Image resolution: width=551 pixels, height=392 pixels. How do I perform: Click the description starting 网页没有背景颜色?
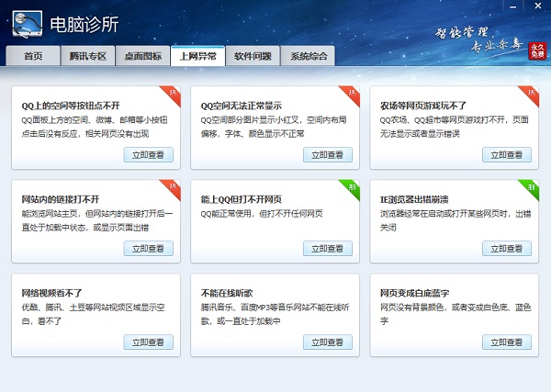455,314
